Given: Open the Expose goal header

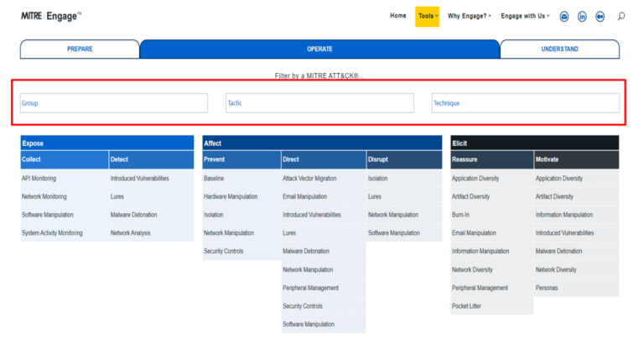Looking at the screenshot, I should (107, 143).
